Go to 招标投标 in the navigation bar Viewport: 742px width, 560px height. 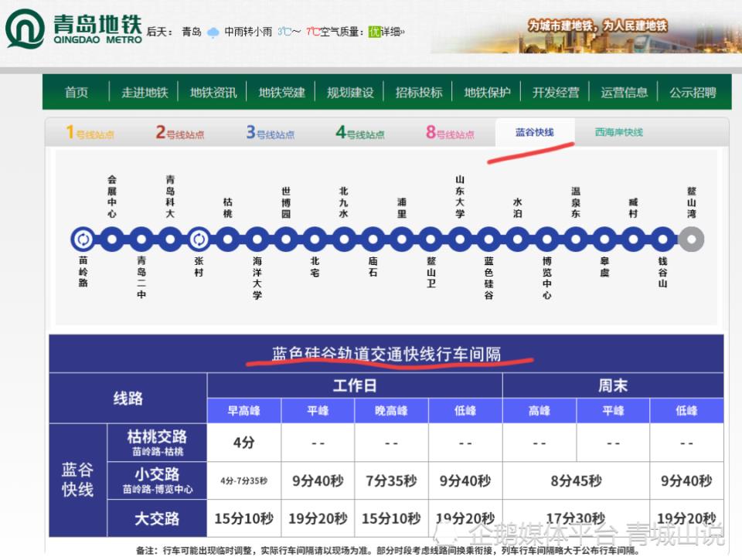click(418, 92)
